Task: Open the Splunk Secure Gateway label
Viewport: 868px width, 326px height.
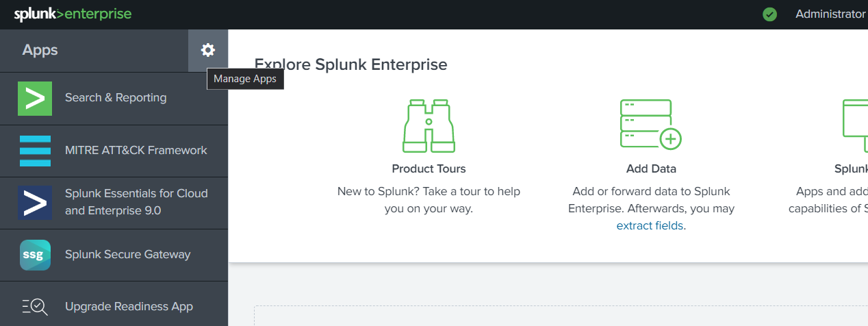Action: coord(128,255)
